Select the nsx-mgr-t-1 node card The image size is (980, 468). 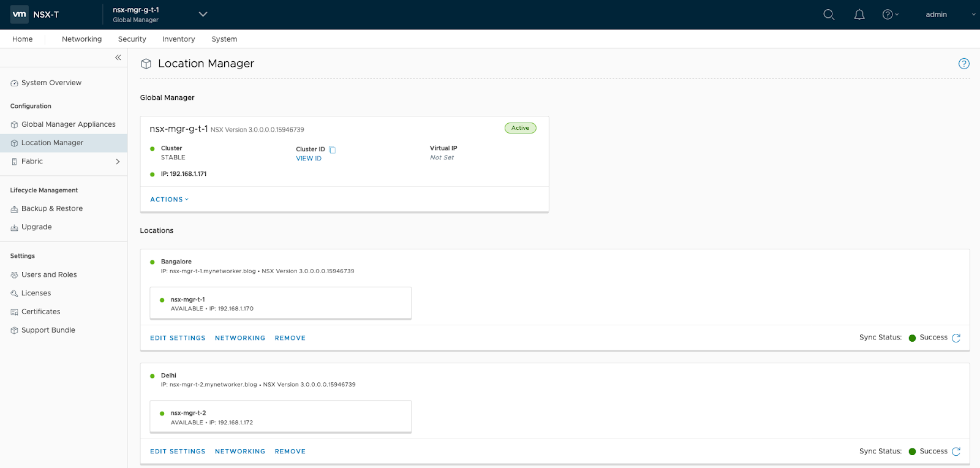tap(280, 303)
